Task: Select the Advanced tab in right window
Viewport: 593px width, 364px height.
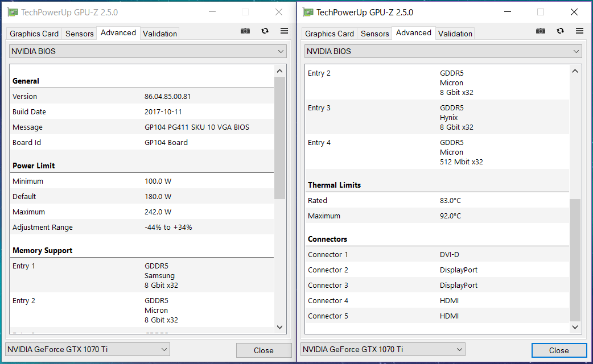Action: click(414, 33)
